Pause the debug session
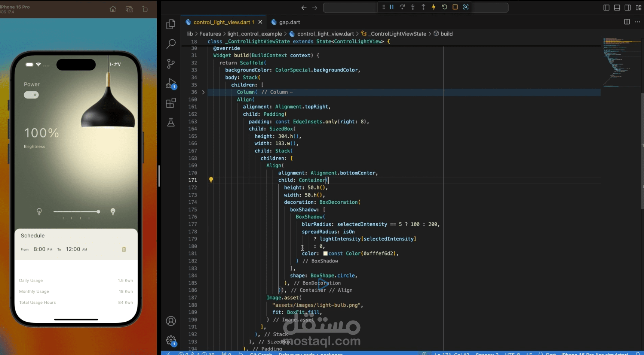The image size is (644, 355). click(392, 7)
